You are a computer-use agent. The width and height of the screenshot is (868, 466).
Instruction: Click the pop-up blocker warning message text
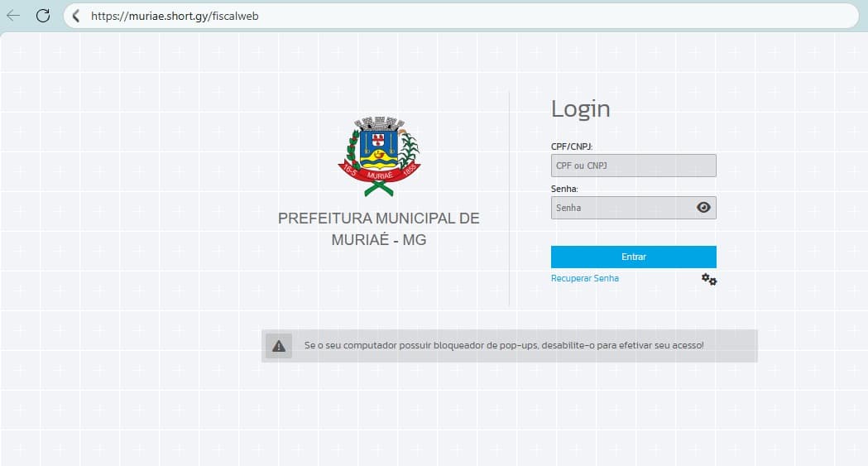[x=504, y=345]
